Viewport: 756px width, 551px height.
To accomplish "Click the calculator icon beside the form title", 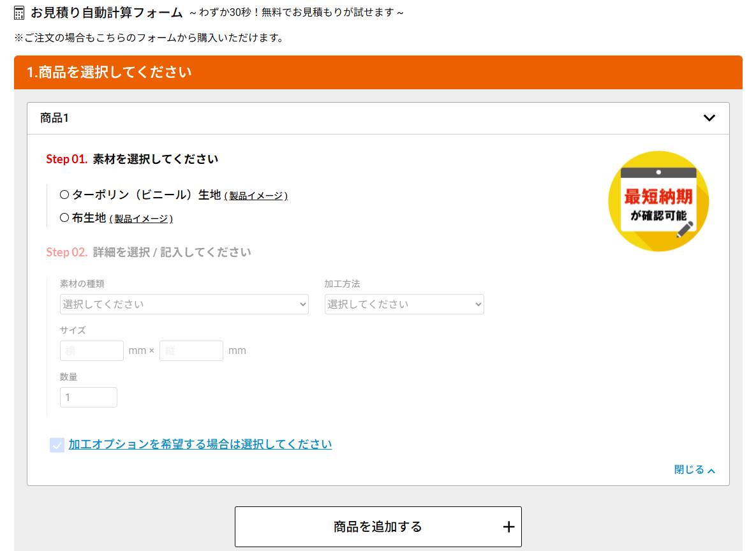I will click(x=20, y=13).
